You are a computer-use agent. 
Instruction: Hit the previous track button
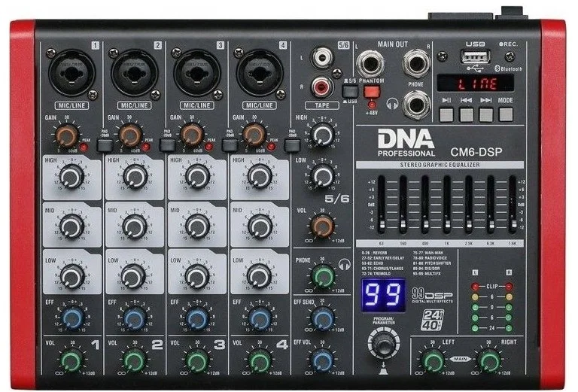click(x=466, y=114)
